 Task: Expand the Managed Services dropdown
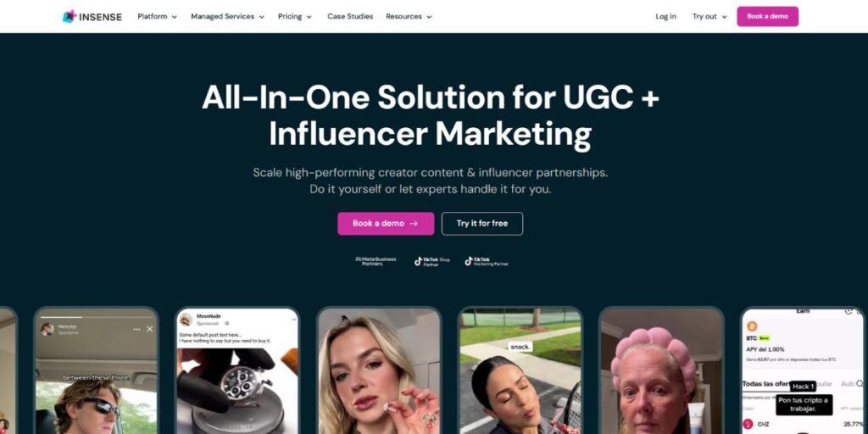(227, 17)
